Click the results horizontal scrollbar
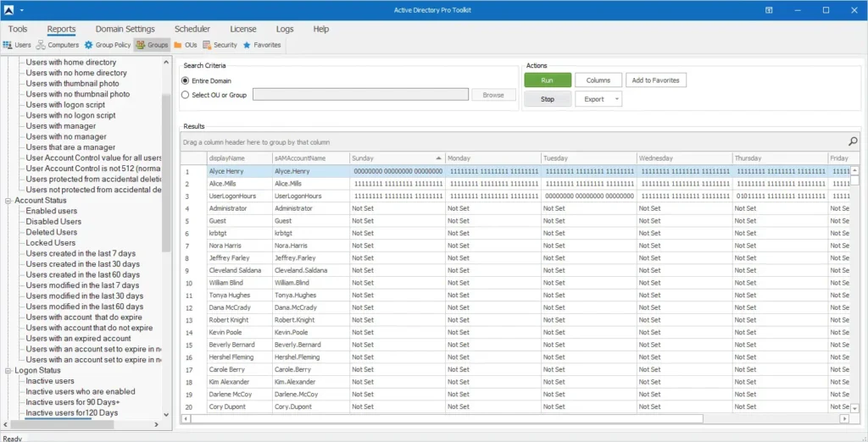868x442 pixels. pyautogui.click(x=448, y=419)
